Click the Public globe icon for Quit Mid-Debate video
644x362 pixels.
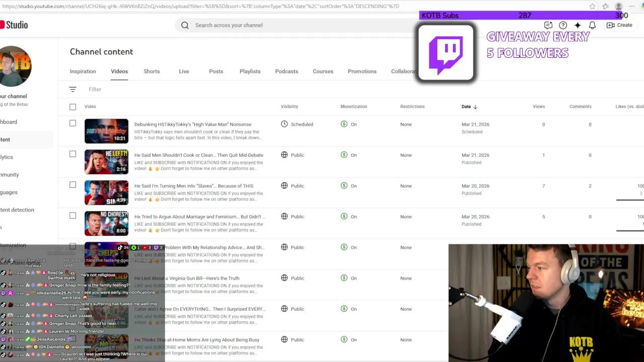click(x=284, y=155)
